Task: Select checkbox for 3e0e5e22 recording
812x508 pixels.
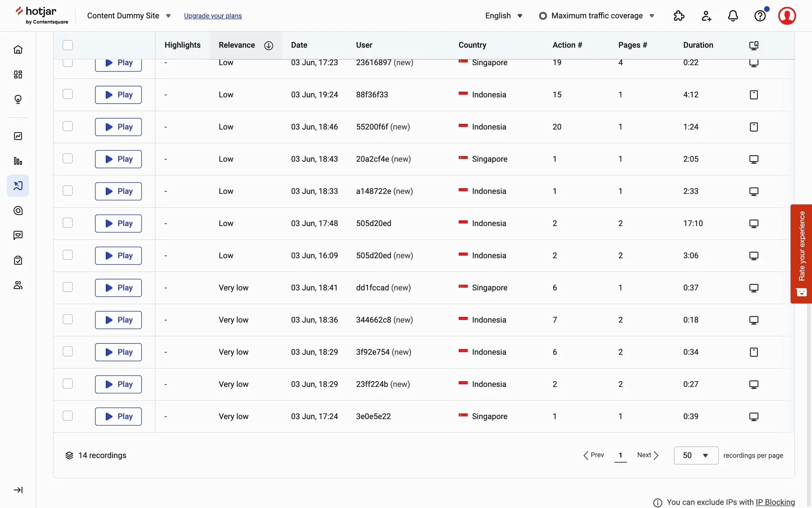Action: (x=68, y=416)
